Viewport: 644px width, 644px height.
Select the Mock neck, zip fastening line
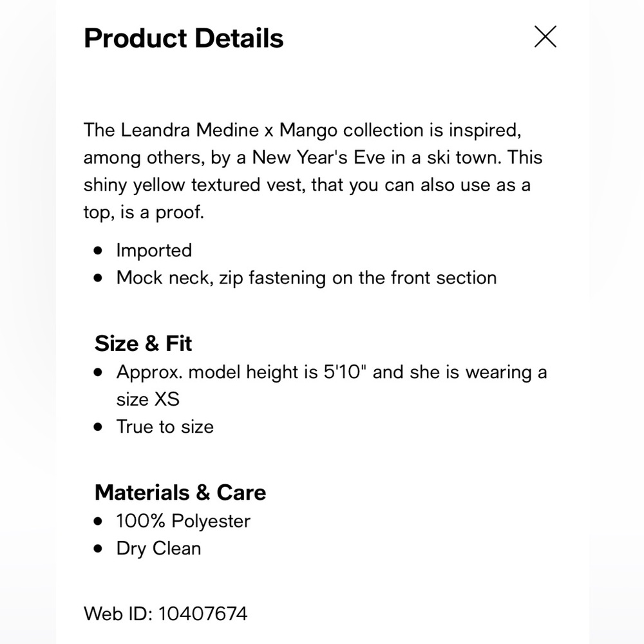[306, 278]
